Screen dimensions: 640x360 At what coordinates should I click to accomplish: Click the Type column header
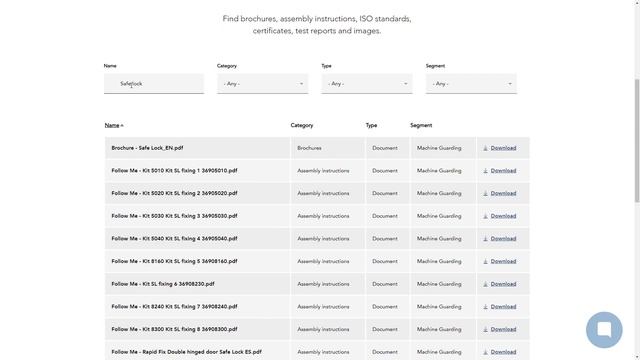[x=371, y=125]
